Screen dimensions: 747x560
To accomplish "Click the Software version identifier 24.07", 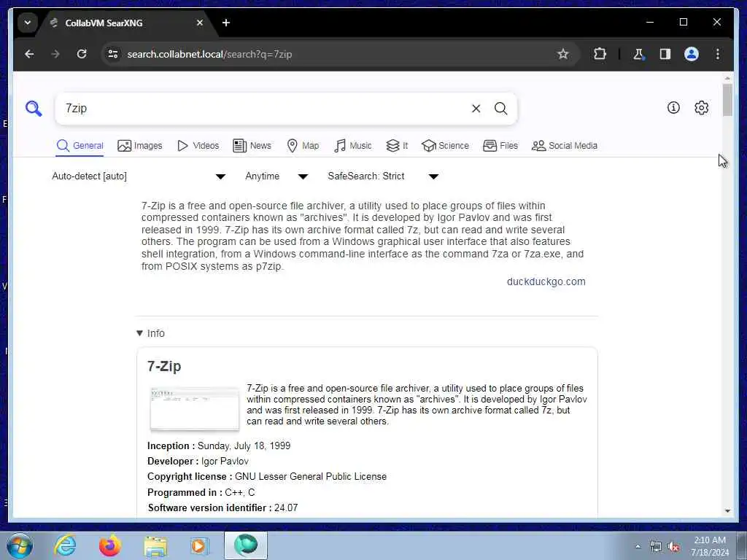I will [x=223, y=507].
